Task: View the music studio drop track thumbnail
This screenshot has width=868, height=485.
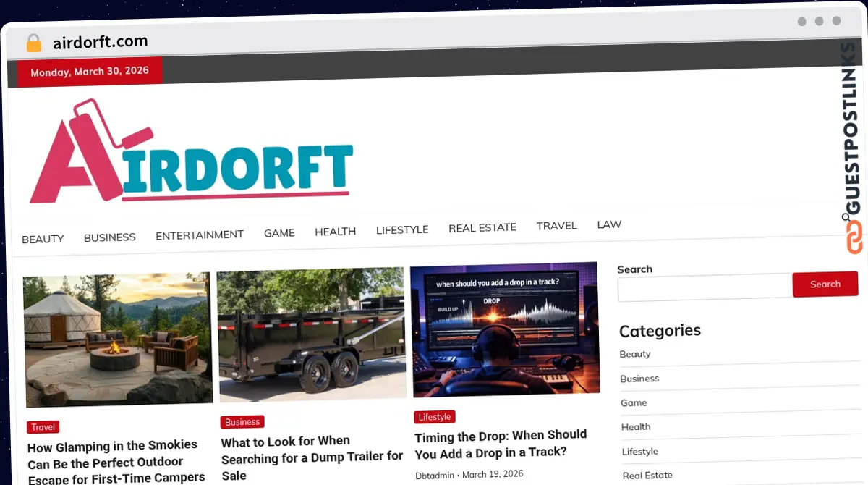Action: pos(505,328)
